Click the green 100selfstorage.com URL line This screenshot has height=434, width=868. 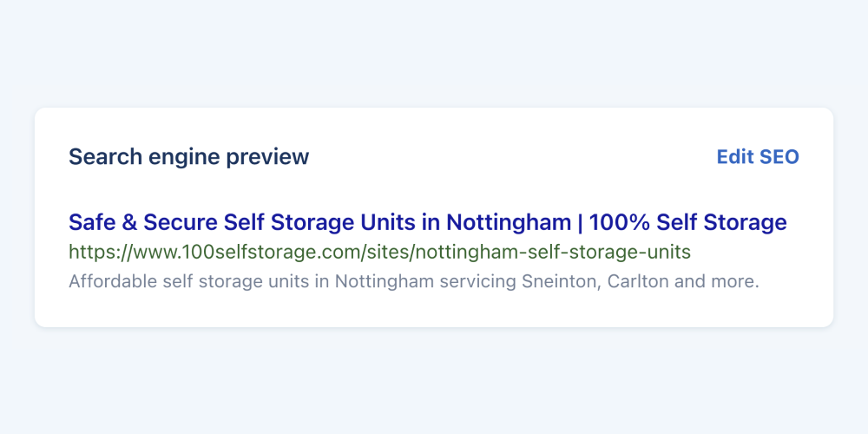click(379, 252)
